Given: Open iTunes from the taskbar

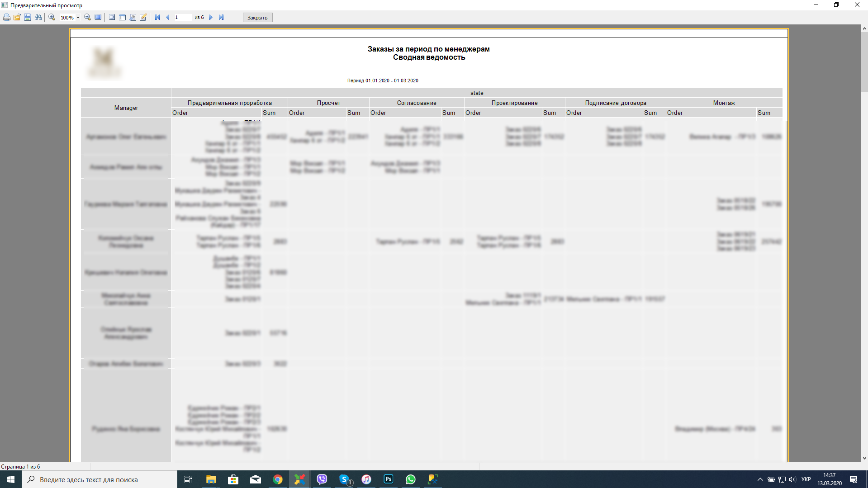Looking at the screenshot, I should point(366,479).
